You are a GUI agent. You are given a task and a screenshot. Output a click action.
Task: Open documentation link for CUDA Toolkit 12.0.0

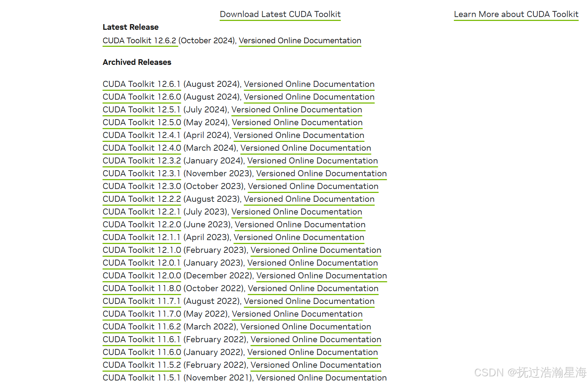click(x=322, y=276)
